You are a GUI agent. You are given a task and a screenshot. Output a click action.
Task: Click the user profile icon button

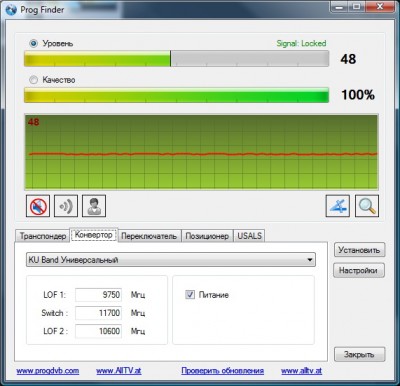click(94, 206)
